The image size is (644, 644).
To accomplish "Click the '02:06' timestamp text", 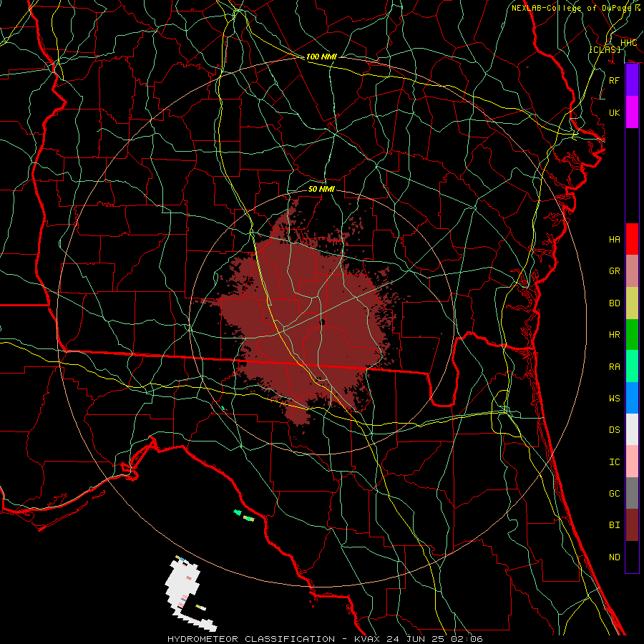I will [x=467, y=639].
